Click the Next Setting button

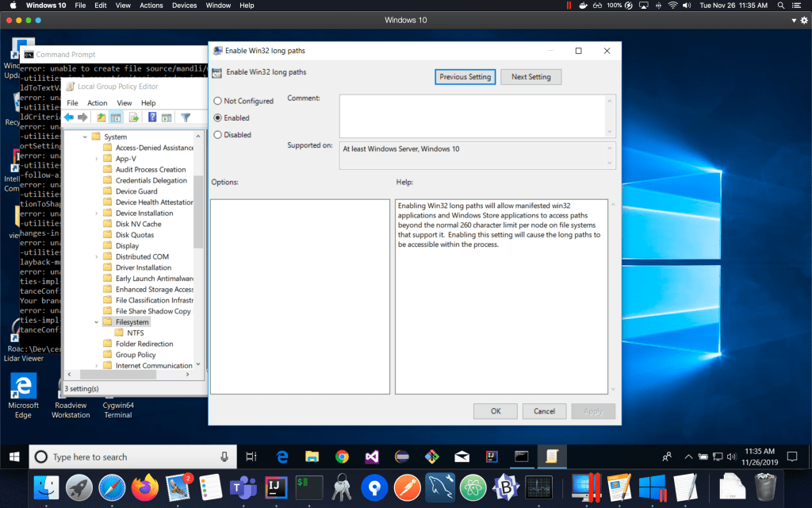point(530,77)
